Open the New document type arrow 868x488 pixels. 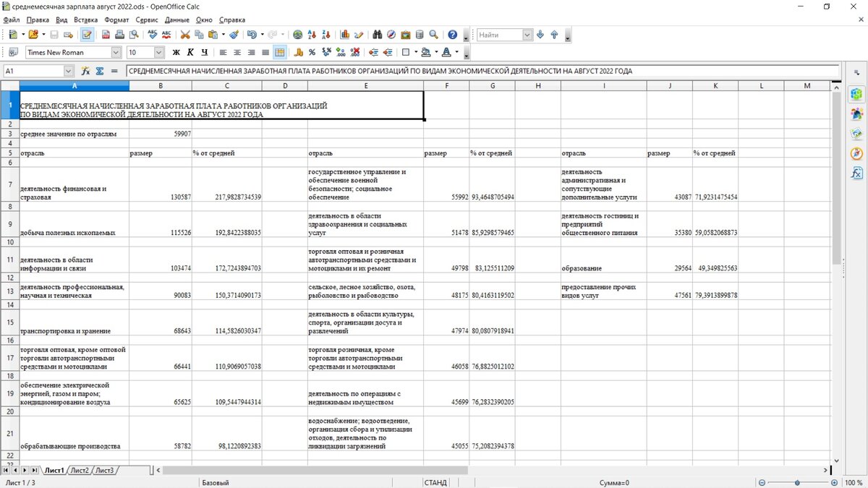pos(23,35)
